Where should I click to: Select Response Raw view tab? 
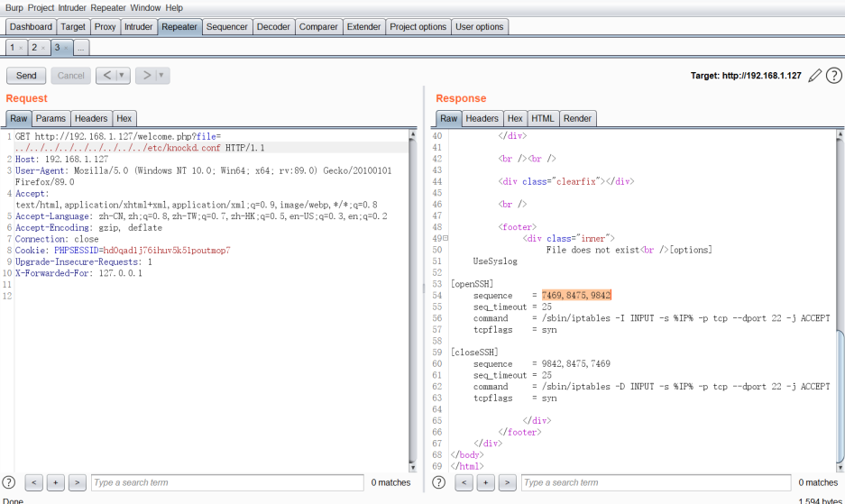(x=448, y=119)
